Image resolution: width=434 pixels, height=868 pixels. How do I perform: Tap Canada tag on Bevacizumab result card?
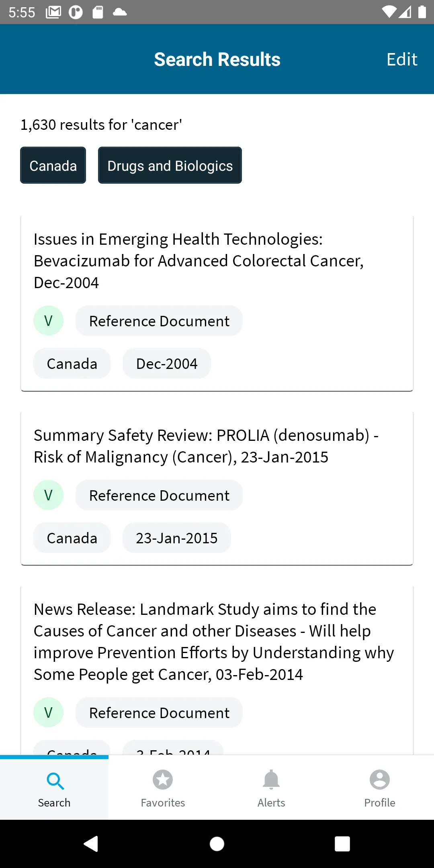click(x=72, y=363)
